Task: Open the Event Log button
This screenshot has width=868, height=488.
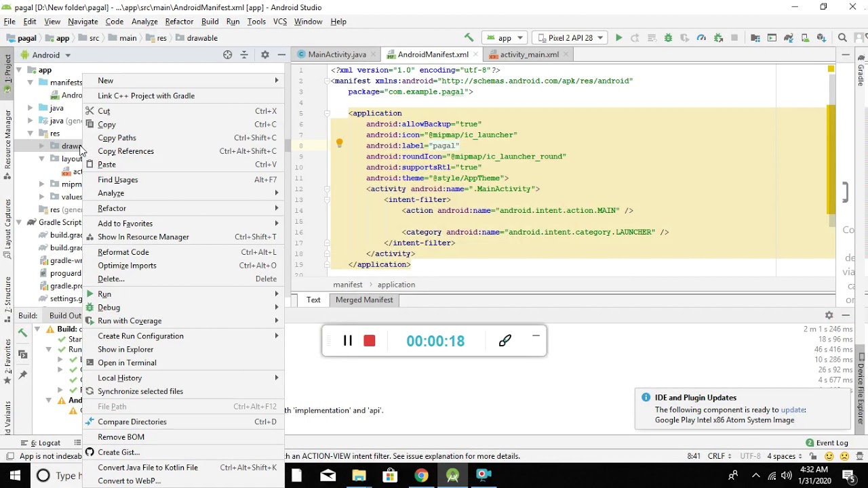Action: 827,443
